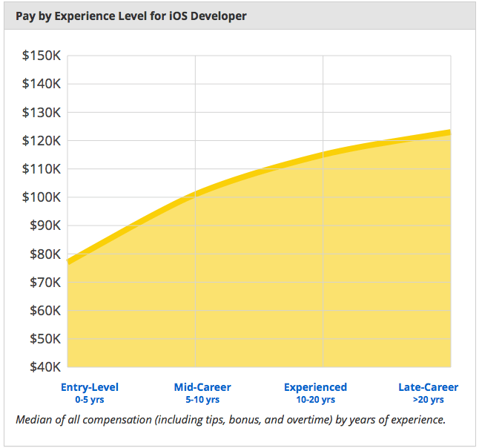This screenshot has width=479, height=448.
Task: Click the $120K axis label
Action: click(42, 141)
